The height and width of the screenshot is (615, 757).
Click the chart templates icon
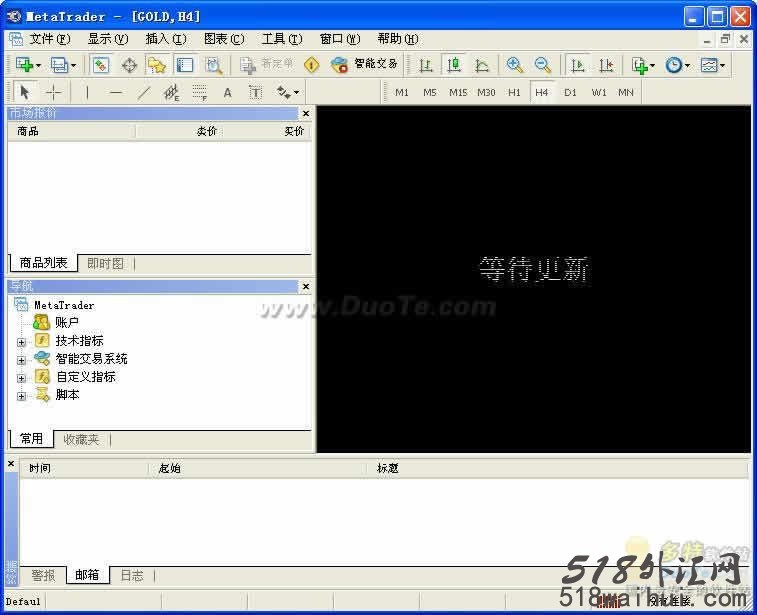tap(709, 65)
